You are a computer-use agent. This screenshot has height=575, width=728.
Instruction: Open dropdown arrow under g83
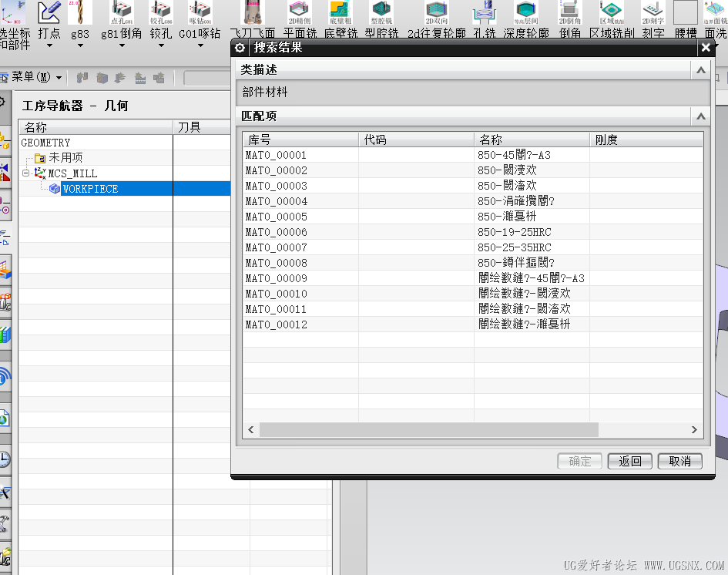point(80,45)
